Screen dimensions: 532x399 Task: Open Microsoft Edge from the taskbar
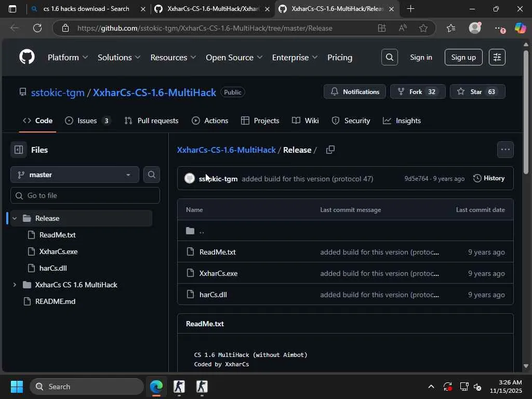156,387
